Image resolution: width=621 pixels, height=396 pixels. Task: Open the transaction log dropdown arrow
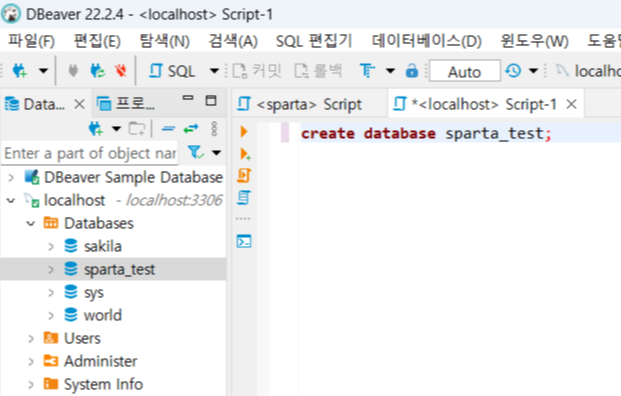click(x=533, y=71)
